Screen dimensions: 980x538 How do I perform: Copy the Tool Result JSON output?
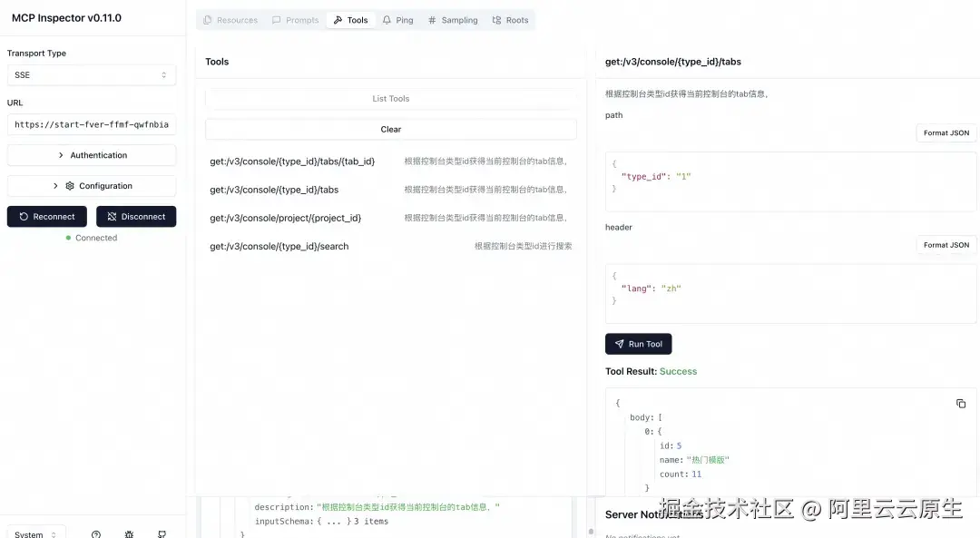point(961,404)
